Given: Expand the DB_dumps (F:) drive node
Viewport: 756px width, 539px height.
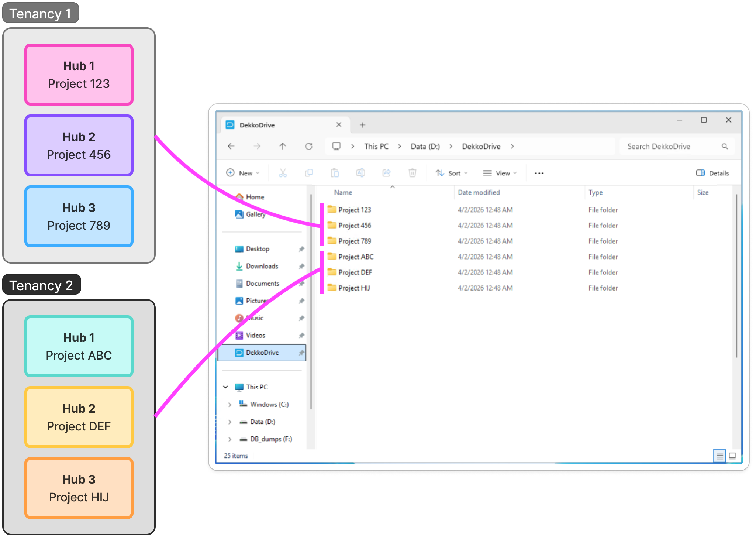Looking at the screenshot, I should (229, 439).
